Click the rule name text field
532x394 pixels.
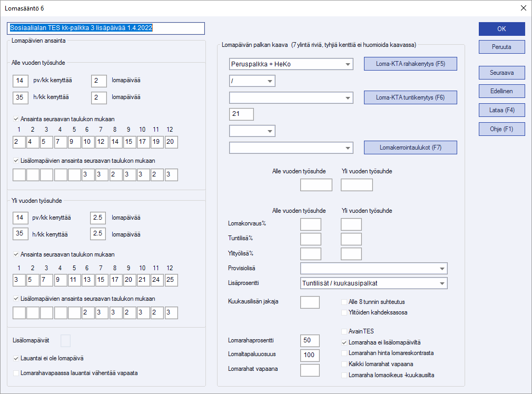point(106,28)
